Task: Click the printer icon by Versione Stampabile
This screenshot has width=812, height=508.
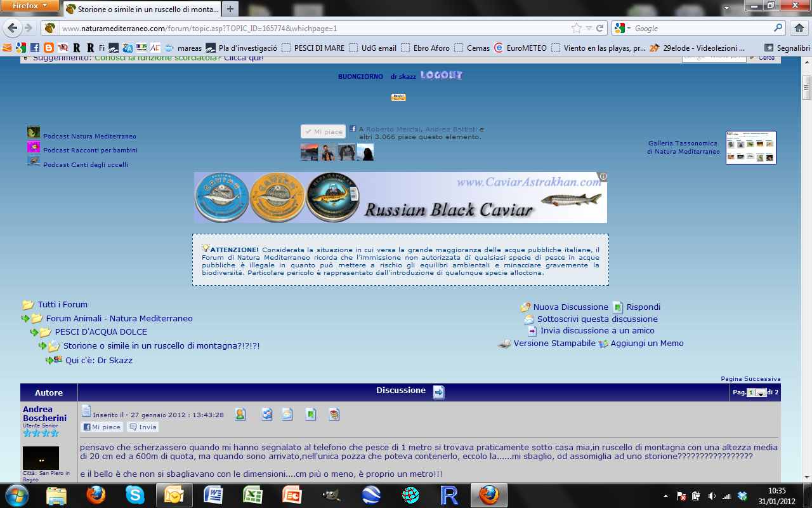Action: point(504,344)
